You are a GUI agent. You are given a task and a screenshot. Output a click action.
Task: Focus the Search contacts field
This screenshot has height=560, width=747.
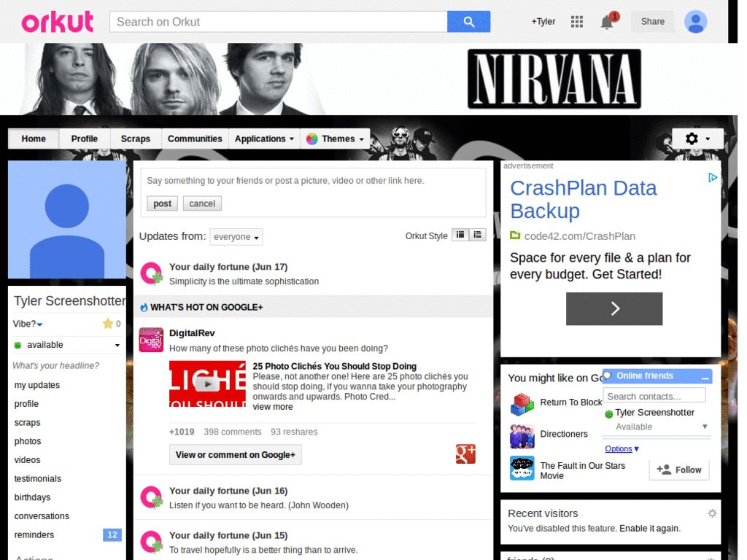pyautogui.click(x=654, y=396)
